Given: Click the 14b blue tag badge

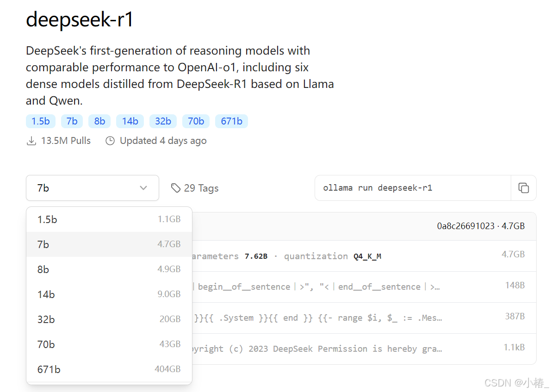Looking at the screenshot, I should point(130,121).
